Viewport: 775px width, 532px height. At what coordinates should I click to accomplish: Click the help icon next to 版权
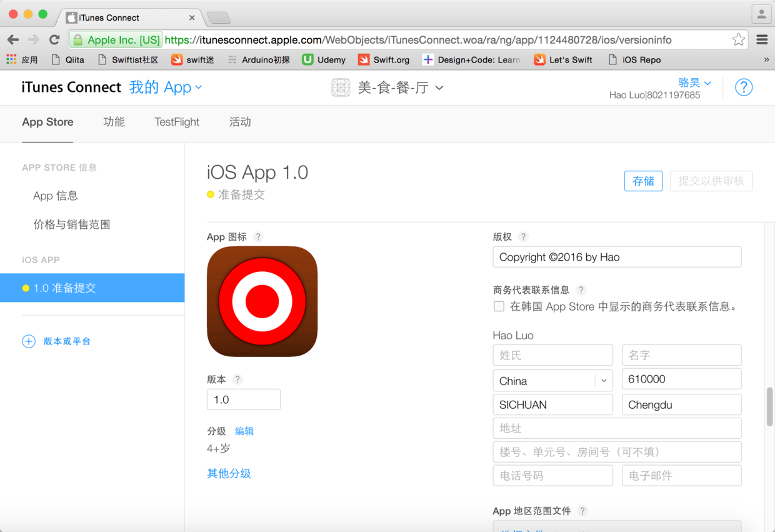[x=524, y=237]
